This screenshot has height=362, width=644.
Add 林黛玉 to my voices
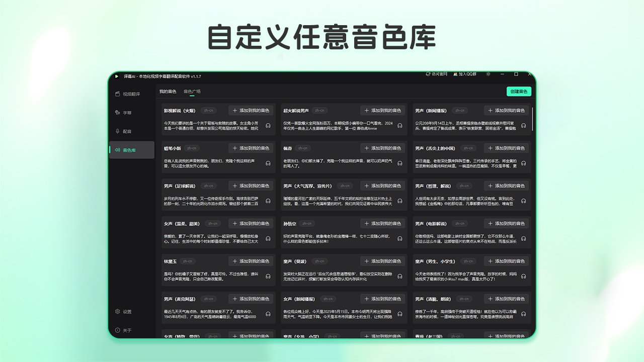click(251, 261)
